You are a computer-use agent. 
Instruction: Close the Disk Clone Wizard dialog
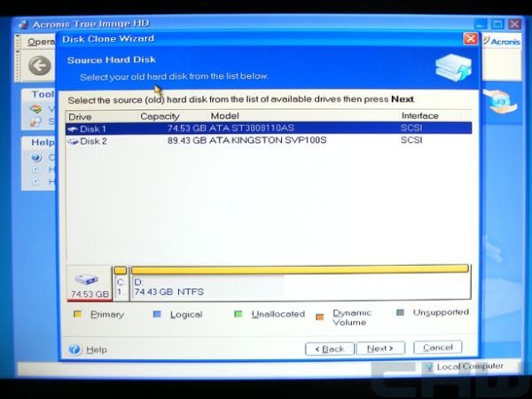point(470,39)
